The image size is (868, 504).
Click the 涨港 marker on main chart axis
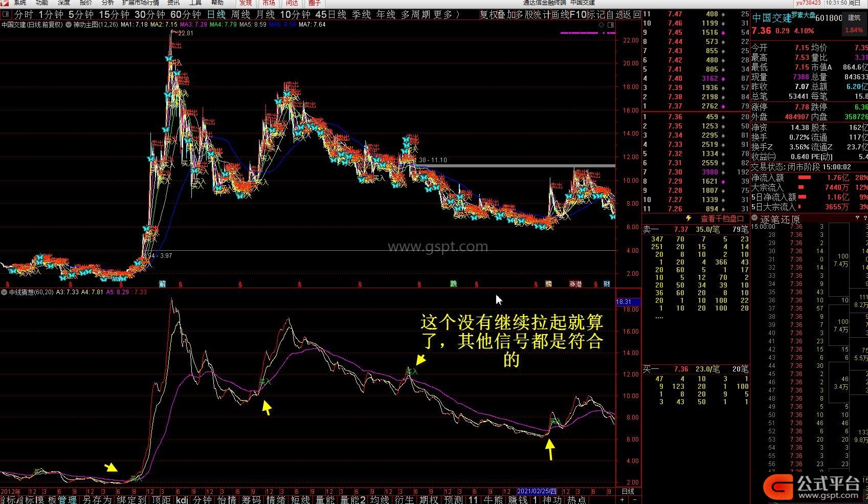575,284
